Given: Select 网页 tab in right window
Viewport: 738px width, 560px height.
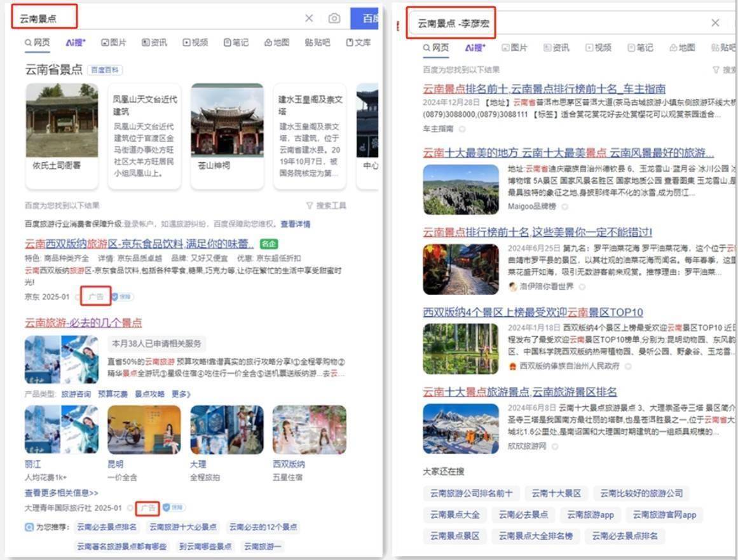Looking at the screenshot, I should (x=436, y=48).
